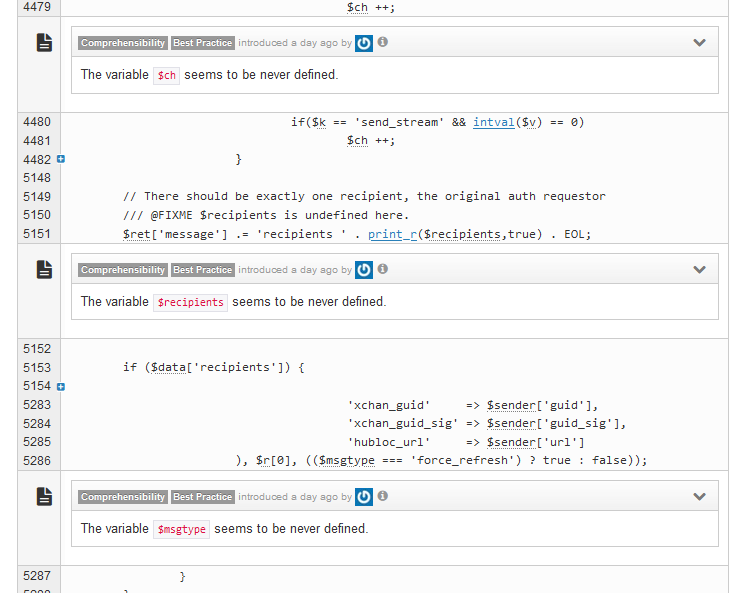Image resolution: width=744 pixels, height=593 pixels.
Task: Collapse the $ch issue using its chevron
Action: click(x=699, y=43)
